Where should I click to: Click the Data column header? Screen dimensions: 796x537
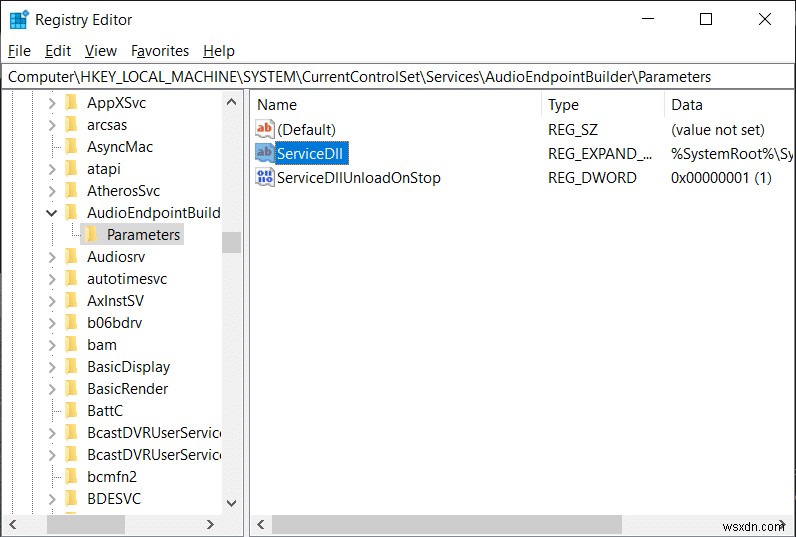[729, 105]
